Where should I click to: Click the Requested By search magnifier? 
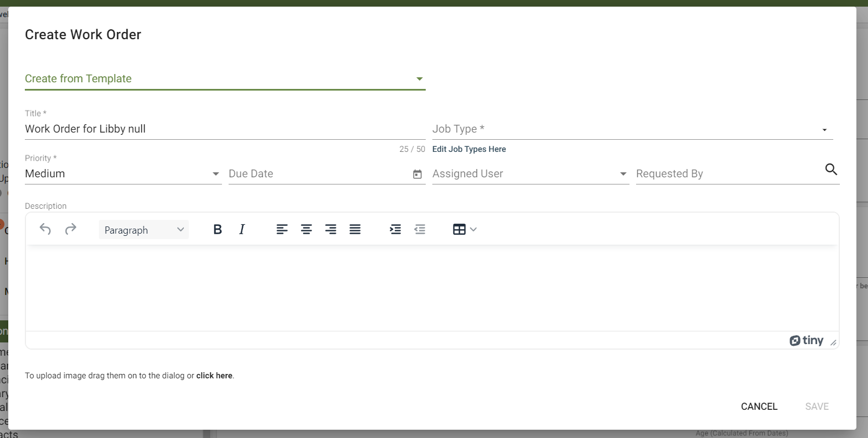point(831,169)
